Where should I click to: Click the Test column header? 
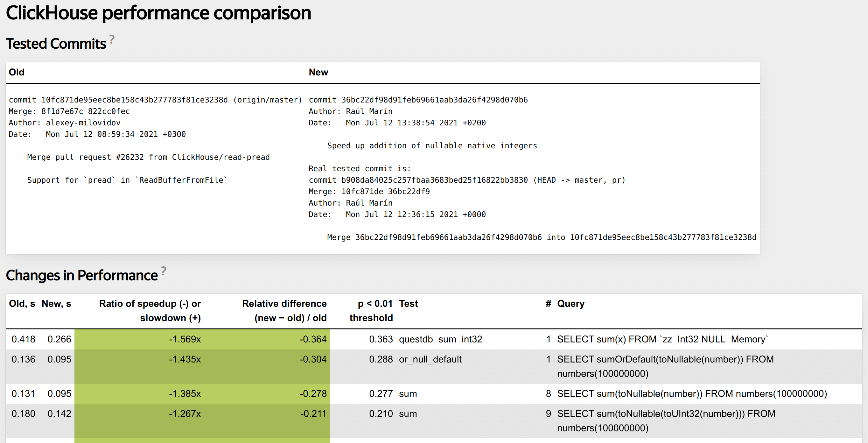(x=409, y=303)
